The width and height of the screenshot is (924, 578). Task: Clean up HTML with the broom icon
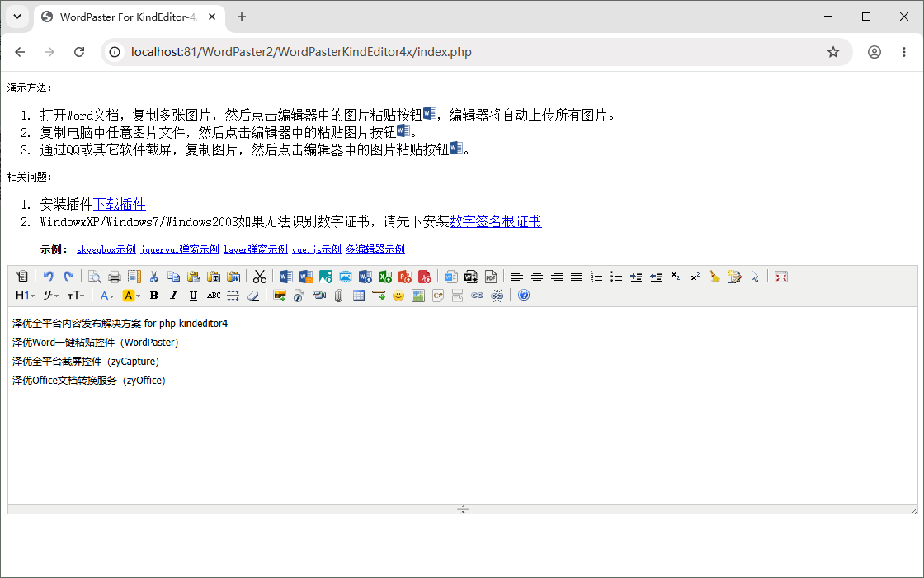[715, 277]
